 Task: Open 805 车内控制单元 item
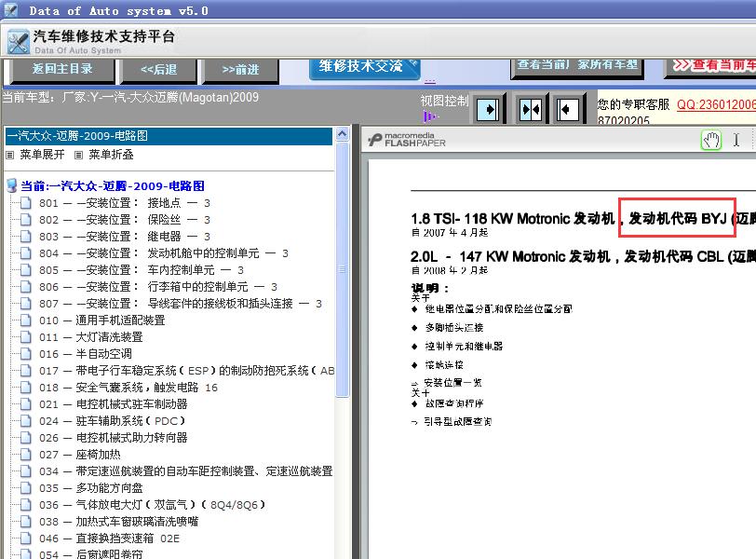point(142,270)
